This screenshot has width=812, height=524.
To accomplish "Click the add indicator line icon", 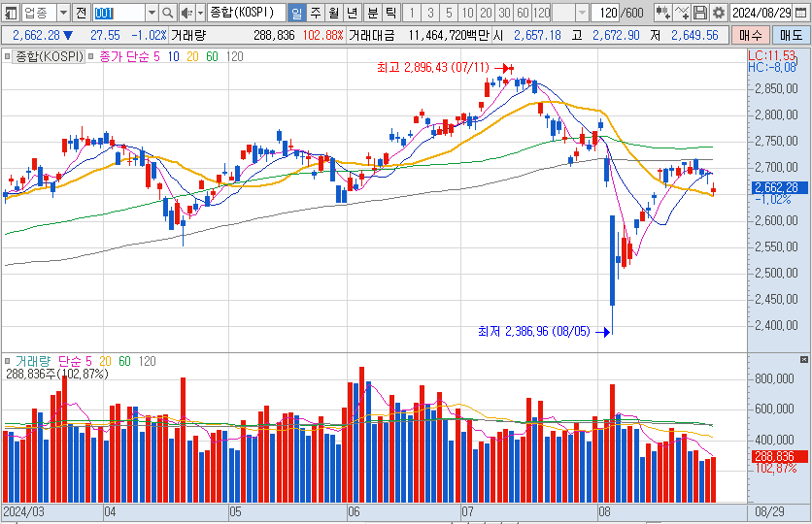I will pyautogui.click(x=682, y=13).
